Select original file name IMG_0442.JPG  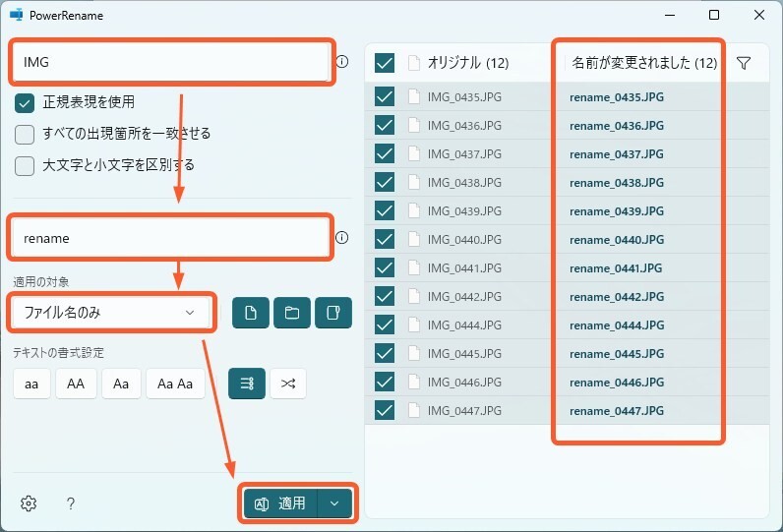[464, 296]
